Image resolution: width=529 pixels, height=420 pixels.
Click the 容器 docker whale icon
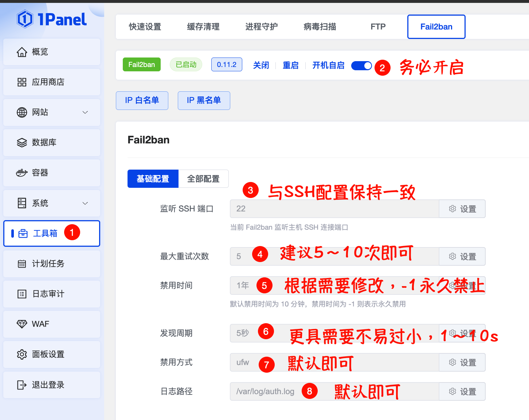pos(22,173)
